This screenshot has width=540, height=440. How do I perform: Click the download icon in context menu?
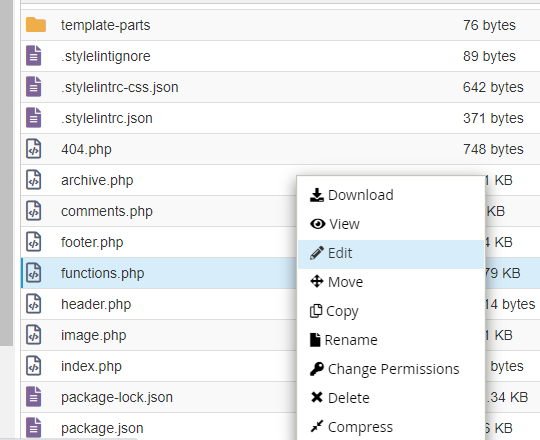click(316, 195)
